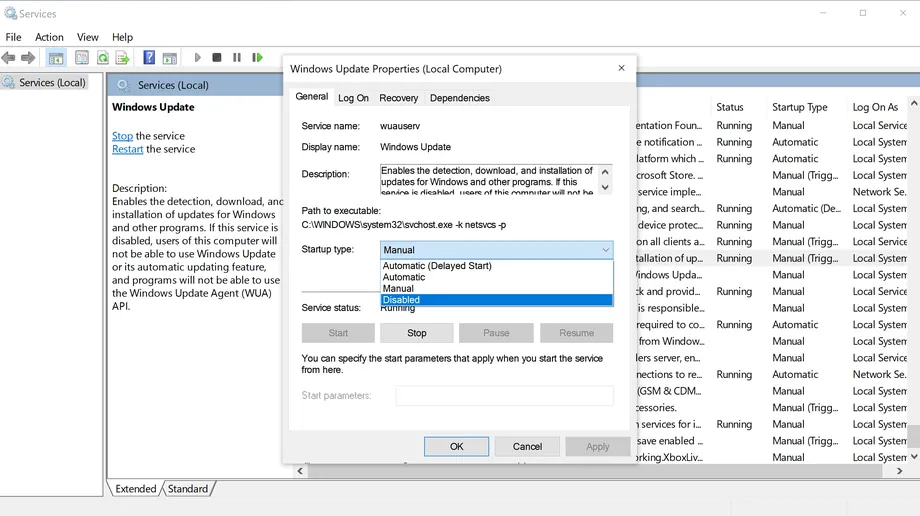
Task: Choose Automatic (Delayed Start) startup option
Action: (496, 266)
